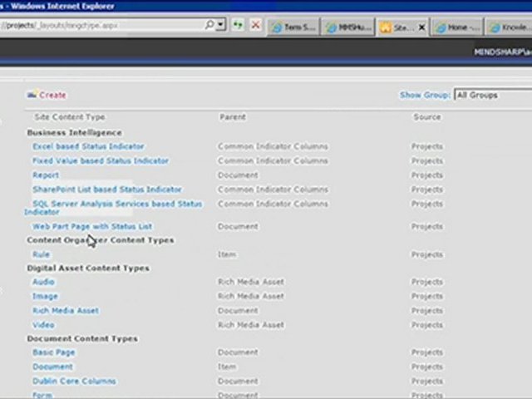Click the Source column header

[427, 117]
